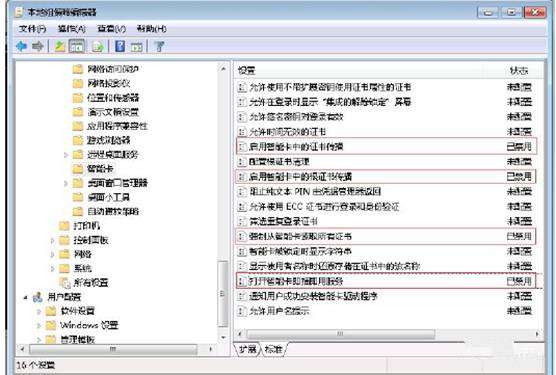Viewport: 556px width, 375px height.
Task: Click folder icon of 打印机
Action: click(x=64, y=225)
